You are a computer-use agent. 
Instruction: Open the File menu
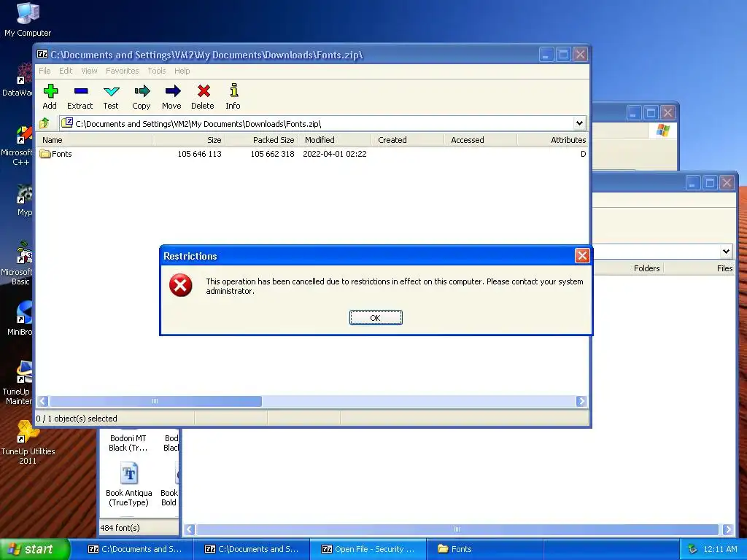pyautogui.click(x=44, y=71)
